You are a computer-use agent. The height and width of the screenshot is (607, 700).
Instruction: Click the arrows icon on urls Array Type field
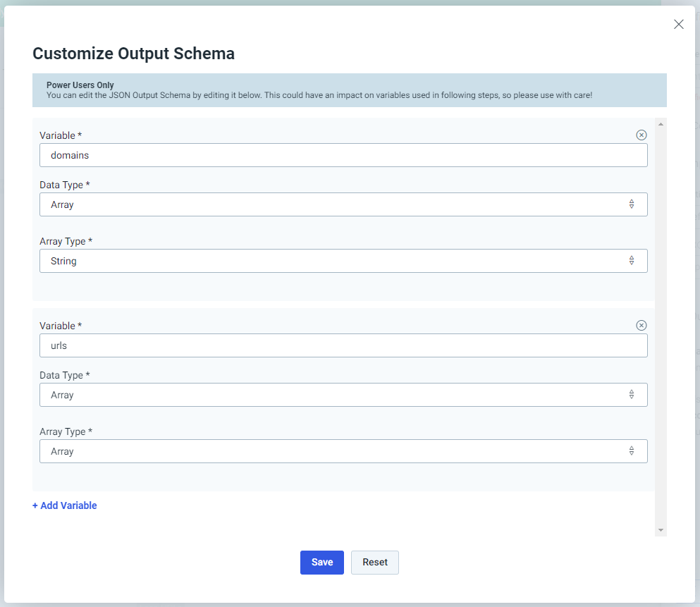(x=631, y=451)
